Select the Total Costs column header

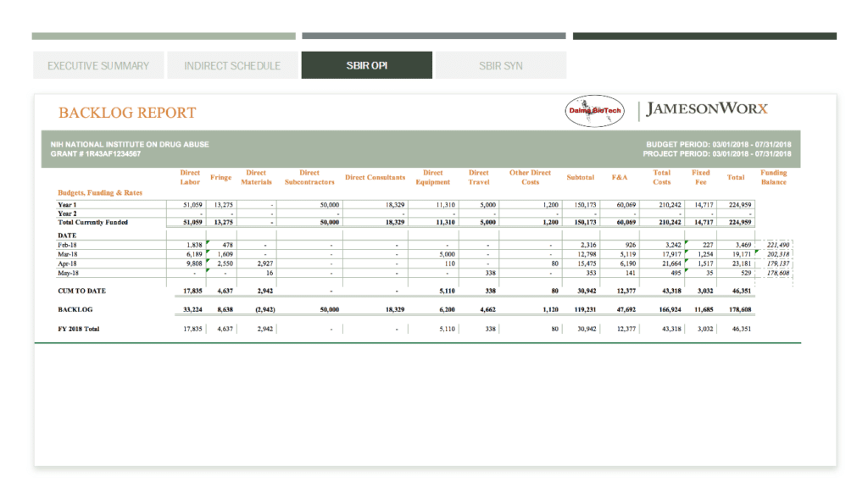point(661,177)
